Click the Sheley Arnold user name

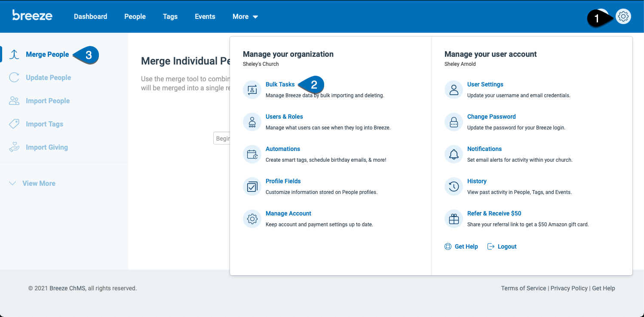point(460,64)
